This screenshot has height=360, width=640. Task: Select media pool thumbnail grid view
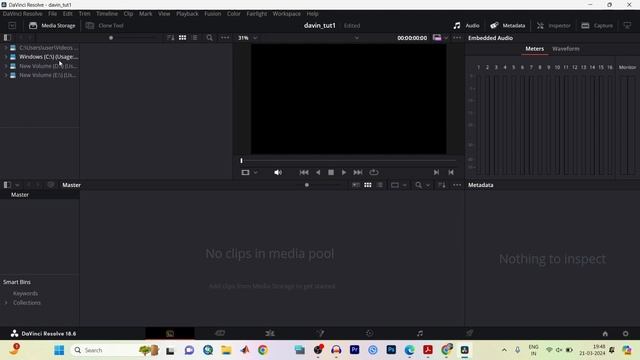click(368, 185)
